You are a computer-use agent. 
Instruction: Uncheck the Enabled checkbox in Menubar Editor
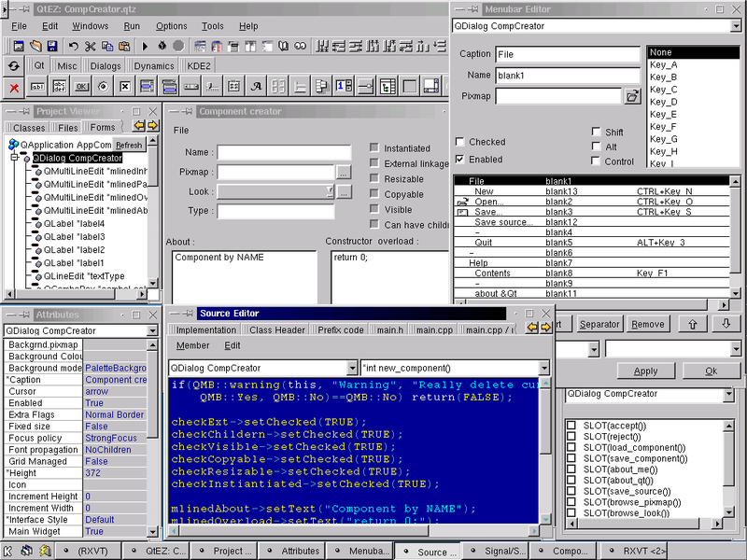459,159
